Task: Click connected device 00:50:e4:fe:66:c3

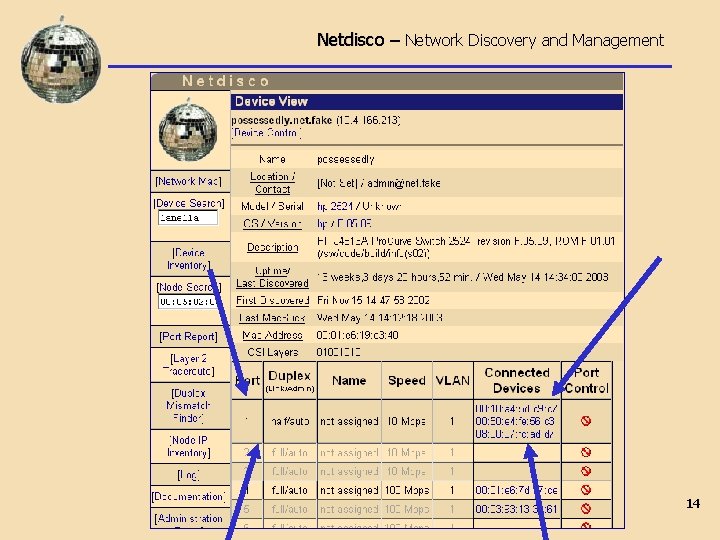Action: tap(515, 421)
